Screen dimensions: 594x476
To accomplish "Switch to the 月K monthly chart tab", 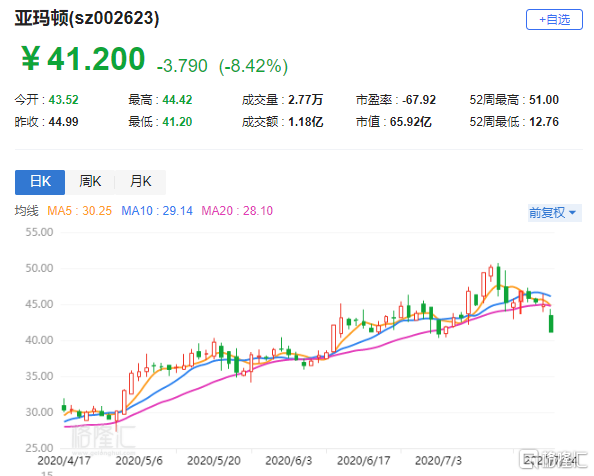I will 141,182.
